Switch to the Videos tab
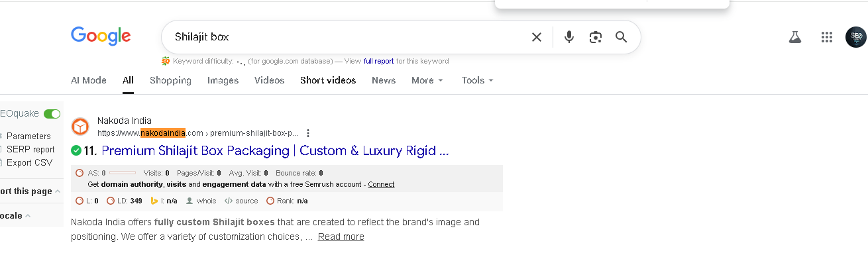 tap(269, 80)
